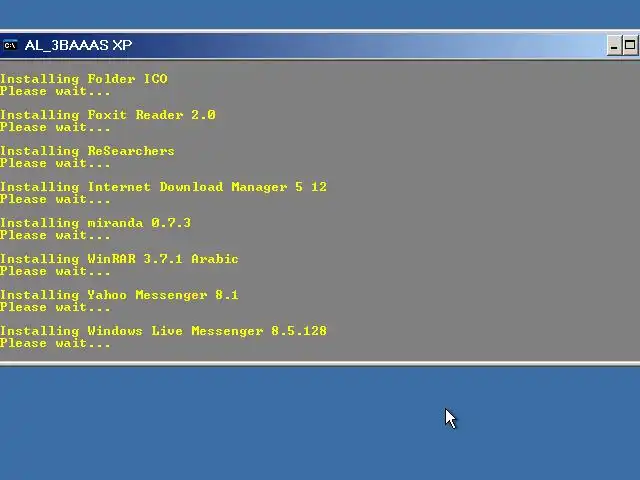Maximize the AL_3BAAAS XP window

click(x=630, y=45)
